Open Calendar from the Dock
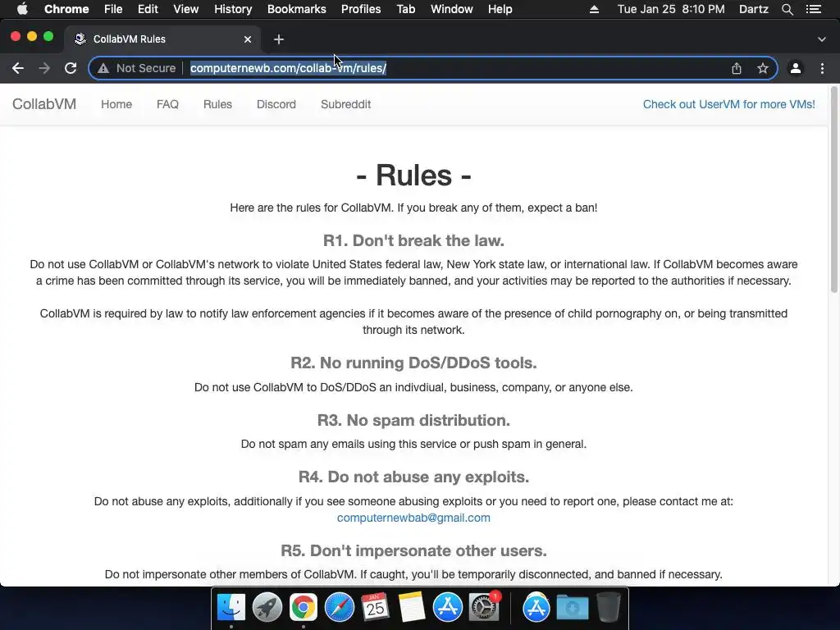 pos(375,608)
